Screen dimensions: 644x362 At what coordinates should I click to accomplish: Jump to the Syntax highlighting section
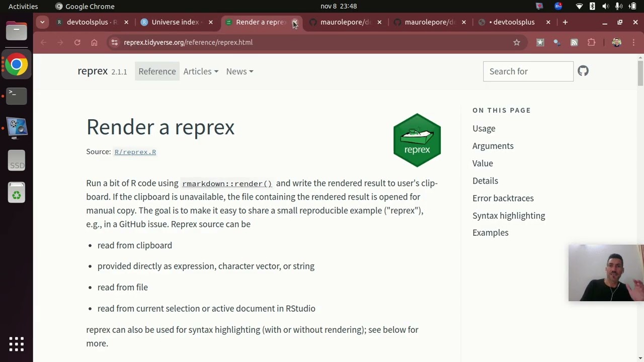pyautogui.click(x=509, y=216)
